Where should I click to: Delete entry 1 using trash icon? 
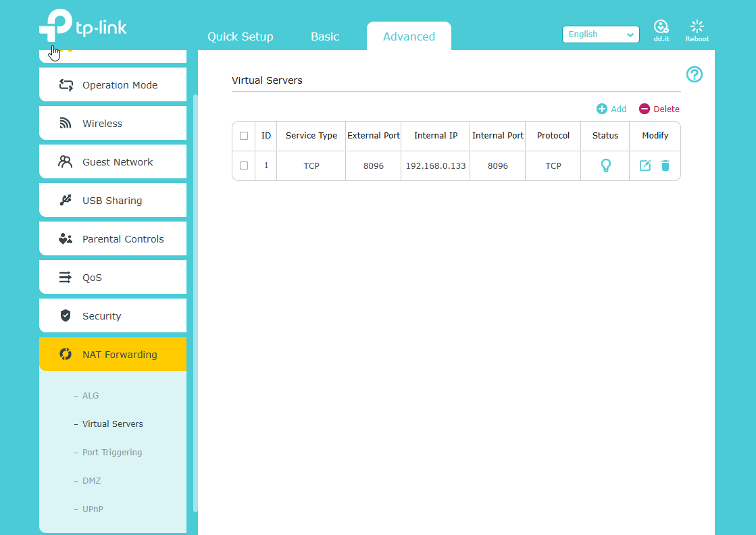tap(665, 165)
